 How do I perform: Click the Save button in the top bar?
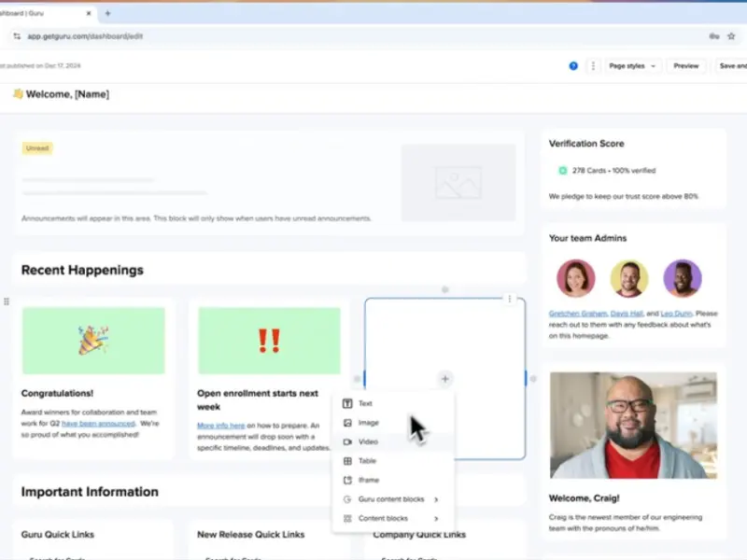tap(732, 65)
